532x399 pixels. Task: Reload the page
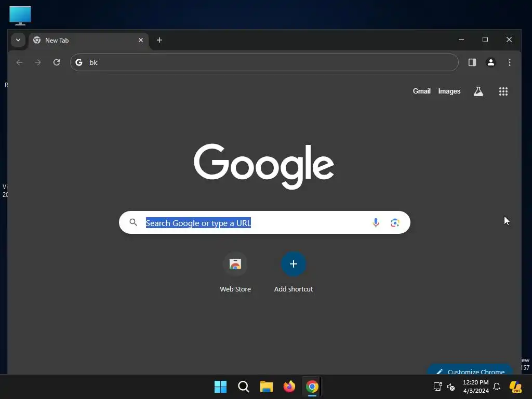pos(57,62)
